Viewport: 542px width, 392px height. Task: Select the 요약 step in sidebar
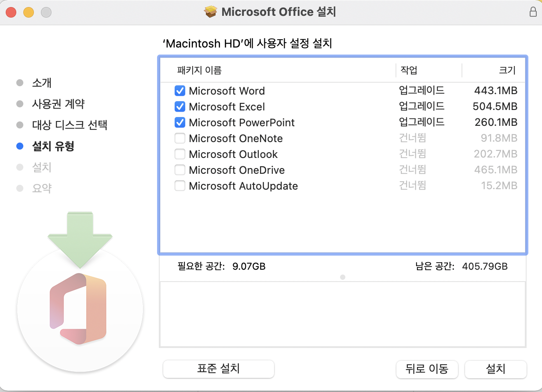[x=42, y=188]
